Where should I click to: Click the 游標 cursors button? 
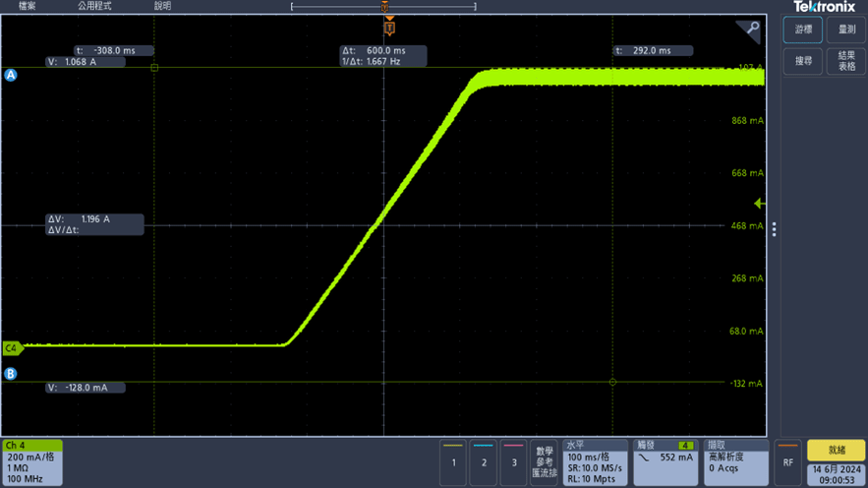tap(803, 30)
